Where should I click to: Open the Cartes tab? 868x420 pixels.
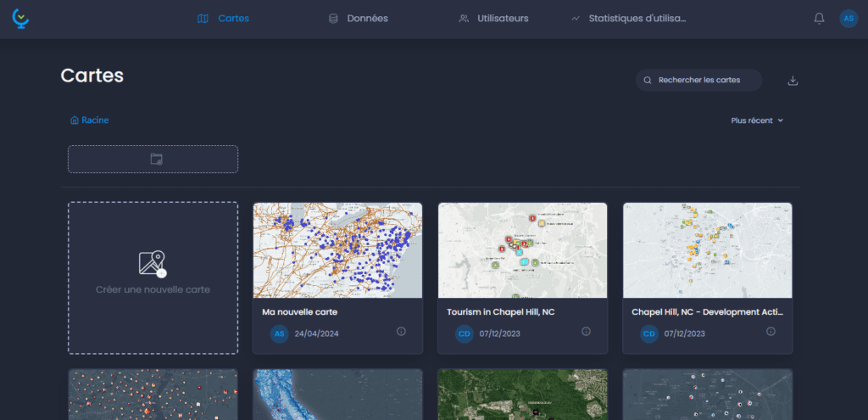(x=223, y=19)
